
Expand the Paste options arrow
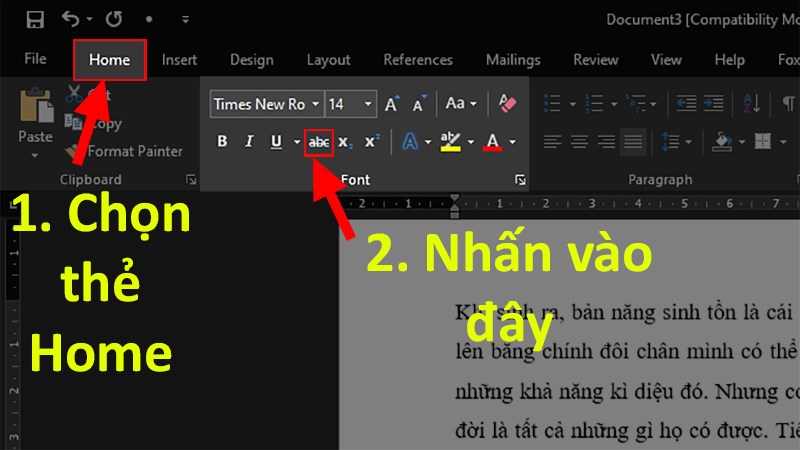pos(35,155)
